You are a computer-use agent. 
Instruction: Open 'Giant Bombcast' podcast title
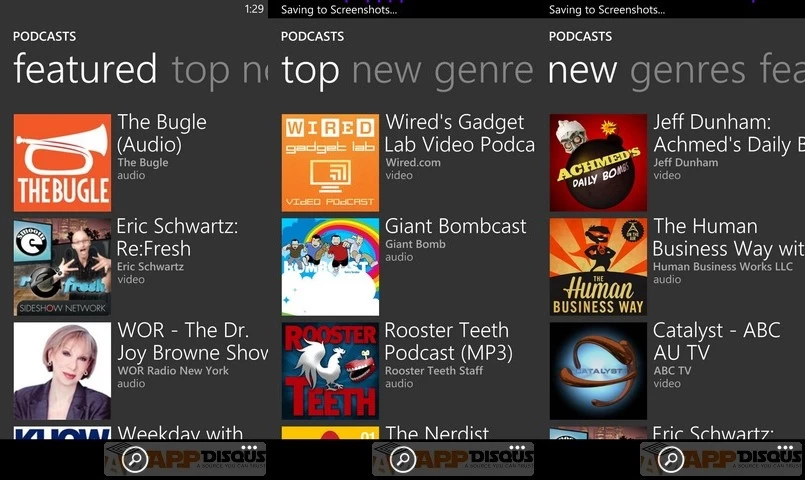(x=456, y=226)
